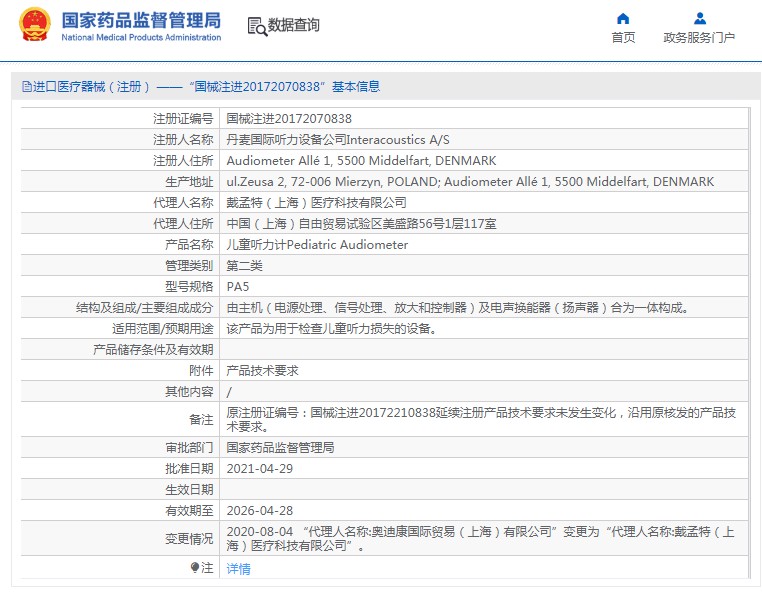
Task: Click the 数据查询 magnifier document icon
Action: coord(256,27)
